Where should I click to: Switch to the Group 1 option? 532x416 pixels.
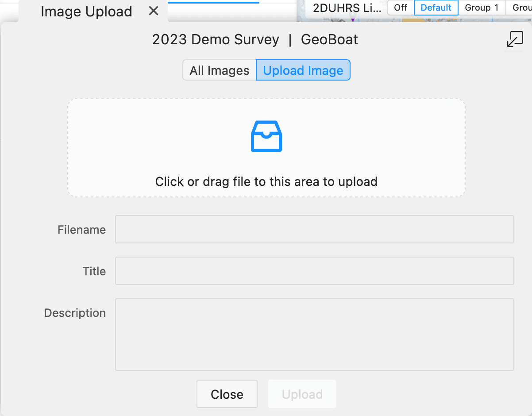pyautogui.click(x=482, y=8)
